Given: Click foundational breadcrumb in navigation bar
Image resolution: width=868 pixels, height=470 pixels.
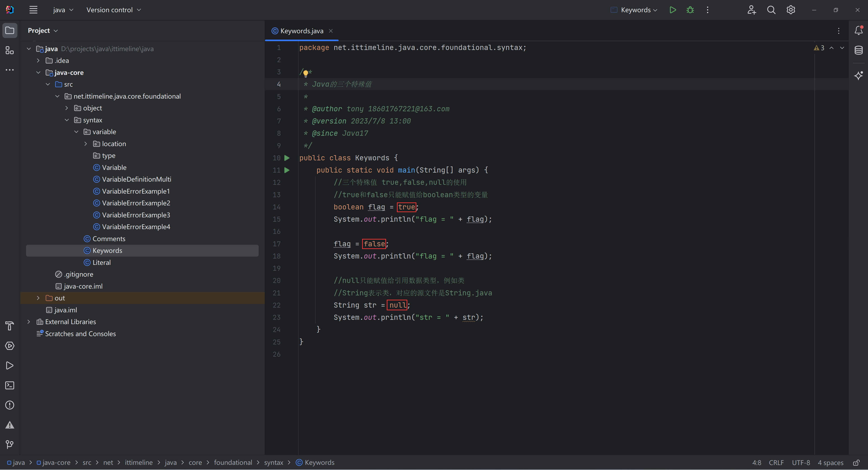Looking at the screenshot, I should pyautogui.click(x=233, y=463).
